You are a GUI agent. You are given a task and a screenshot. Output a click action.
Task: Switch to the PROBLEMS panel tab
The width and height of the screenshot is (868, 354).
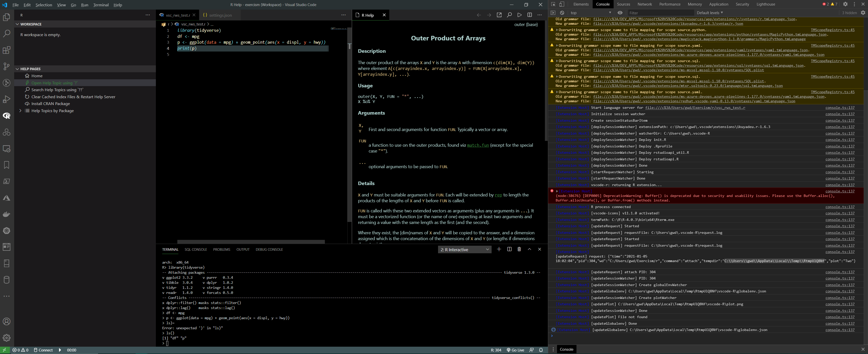tap(221, 249)
